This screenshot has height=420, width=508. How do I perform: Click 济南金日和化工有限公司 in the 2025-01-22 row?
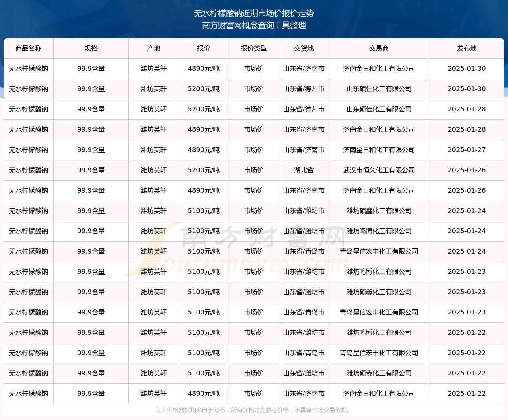[x=379, y=394]
